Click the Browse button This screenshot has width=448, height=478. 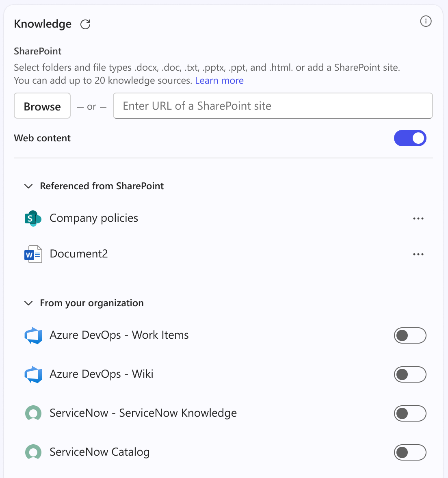click(x=42, y=106)
